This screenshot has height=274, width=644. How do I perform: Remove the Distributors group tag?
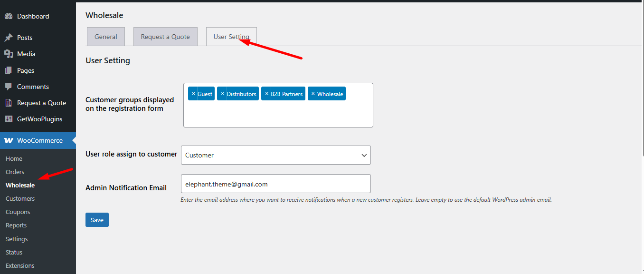click(222, 94)
